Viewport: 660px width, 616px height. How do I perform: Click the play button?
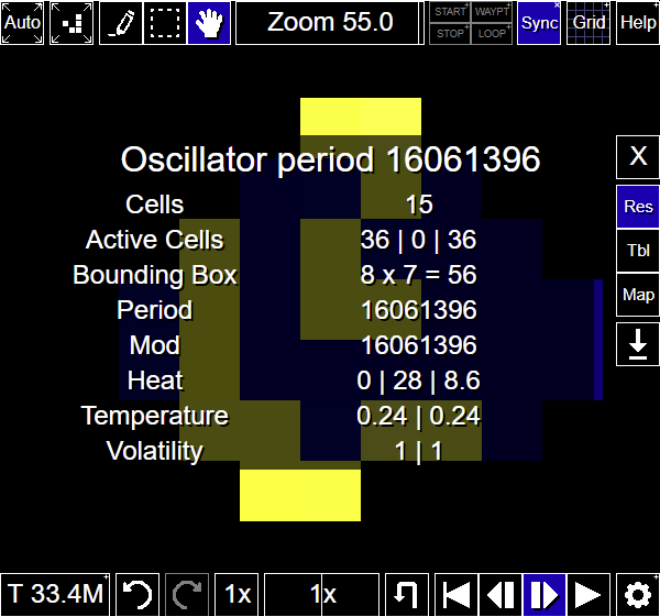click(x=588, y=594)
